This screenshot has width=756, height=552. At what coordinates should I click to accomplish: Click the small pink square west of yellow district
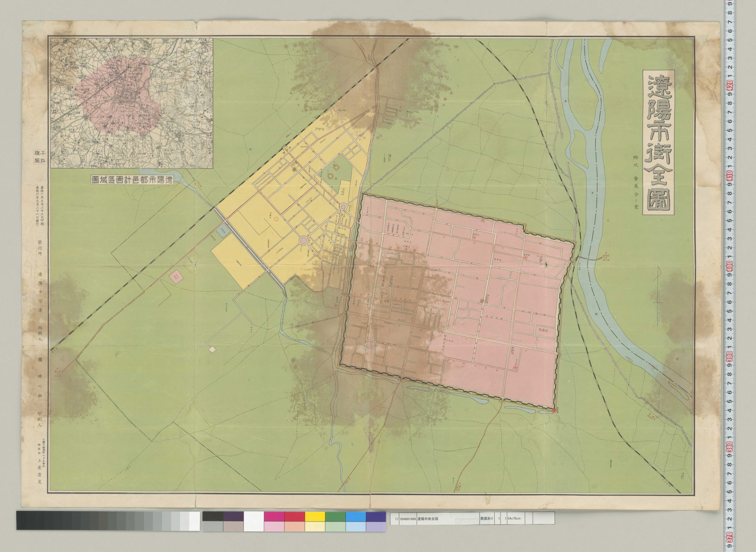click(x=176, y=276)
